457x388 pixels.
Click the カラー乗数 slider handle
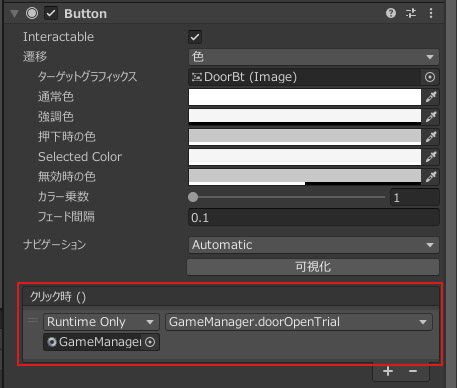(x=193, y=197)
